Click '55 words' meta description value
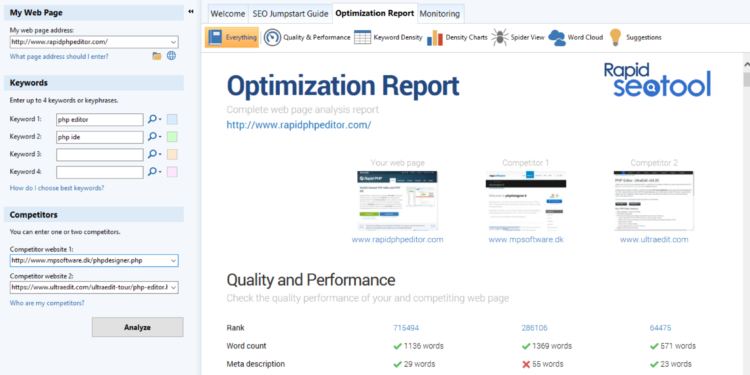The width and height of the screenshot is (750, 375). (x=548, y=364)
